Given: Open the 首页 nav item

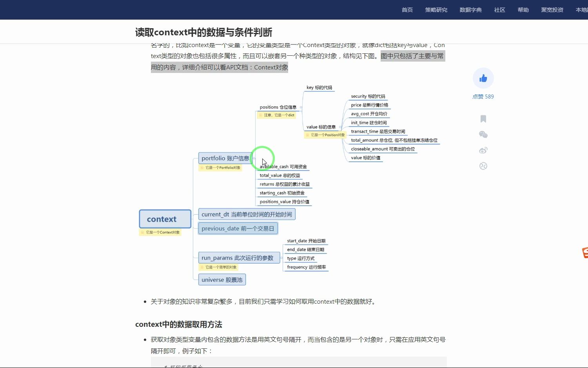Looking at the screenshot, I should [407, 10].
